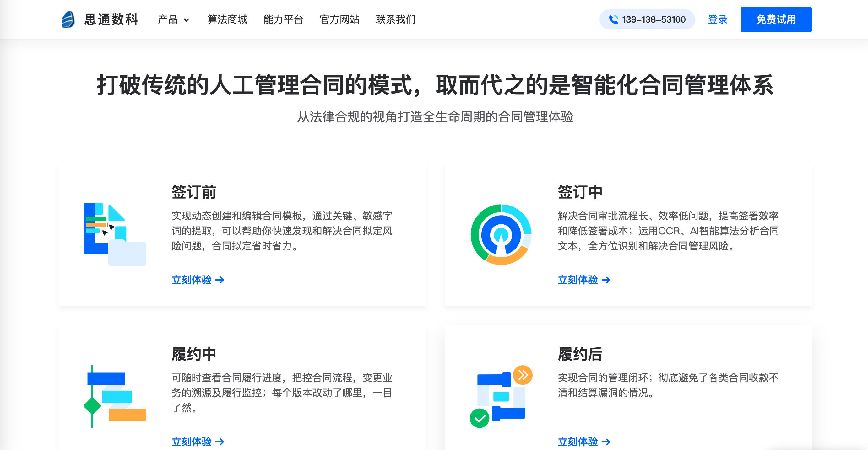Go to 能力平台 navigation item
This screenshot has width=868, height=450.
(x=283, y=19)
